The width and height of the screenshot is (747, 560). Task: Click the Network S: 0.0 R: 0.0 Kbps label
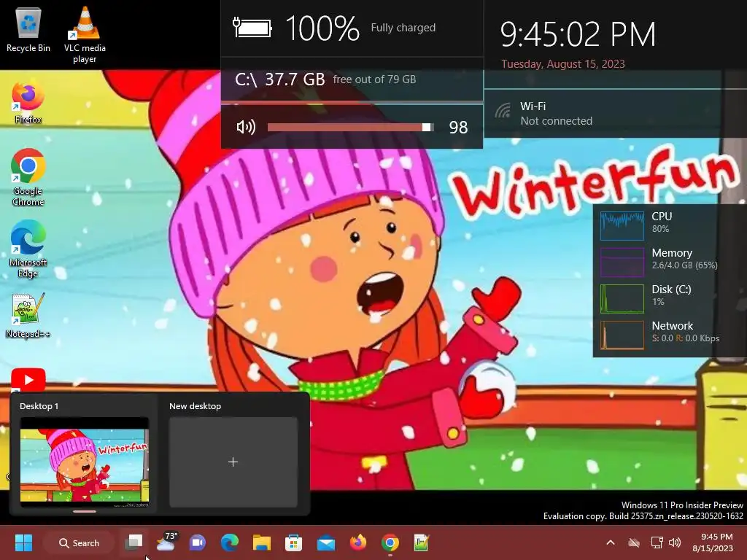(686, 332)
